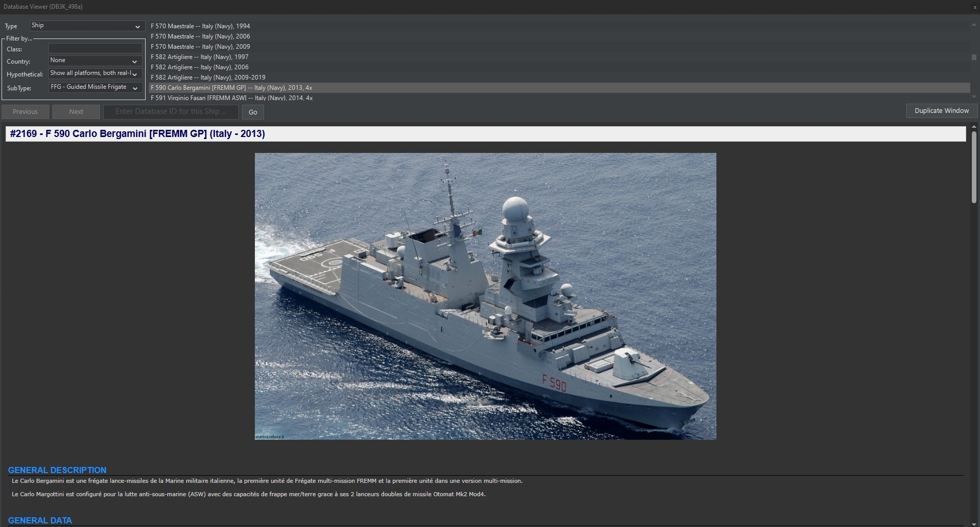Click the ship list scroll up arrow
980x527 pixels.
(974, 25)
